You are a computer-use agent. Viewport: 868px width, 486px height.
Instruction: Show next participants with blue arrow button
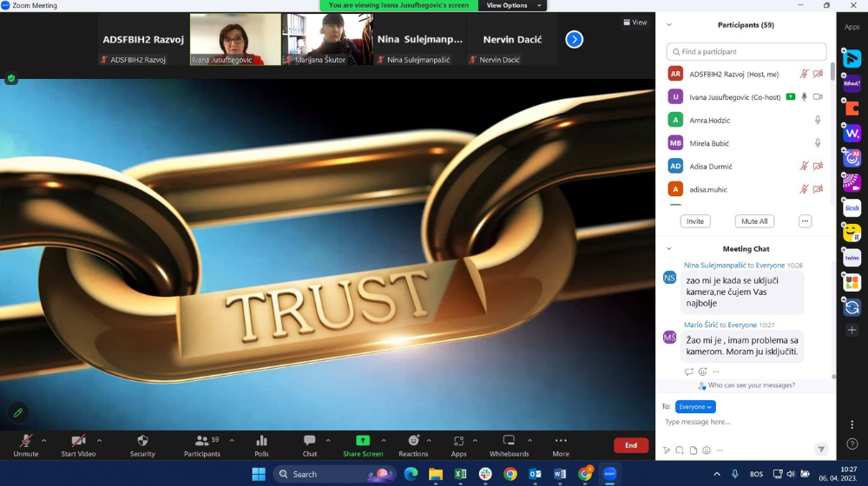(x=574, y=39)
